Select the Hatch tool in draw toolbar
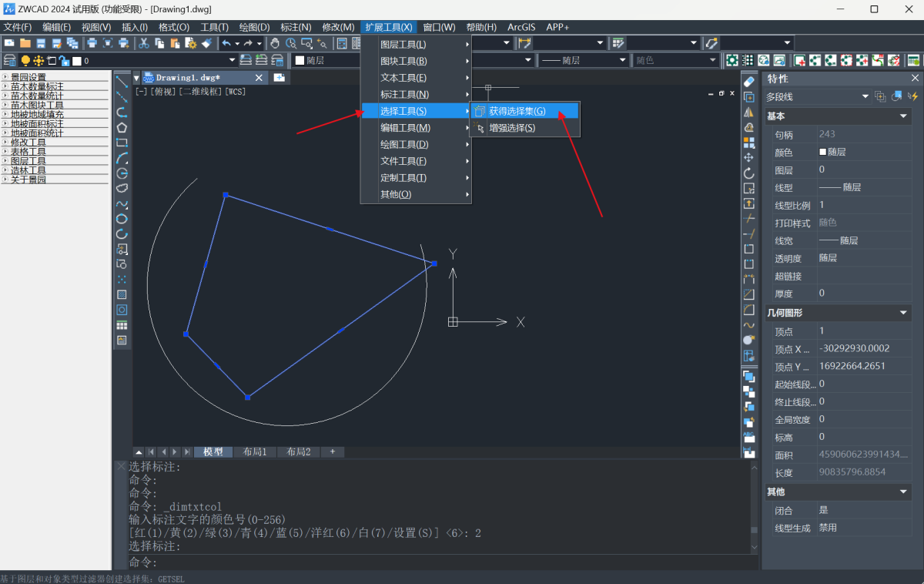 coord(122,294)
